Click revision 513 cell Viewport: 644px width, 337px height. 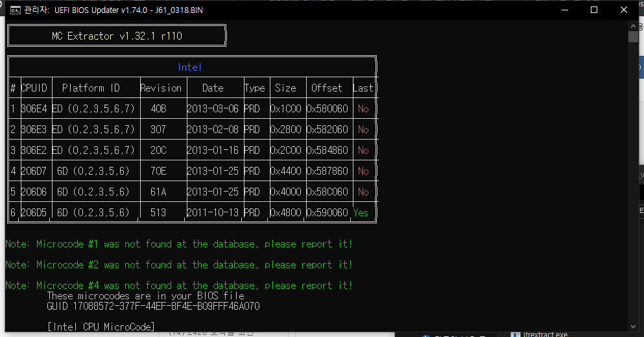tap(158, 212)
